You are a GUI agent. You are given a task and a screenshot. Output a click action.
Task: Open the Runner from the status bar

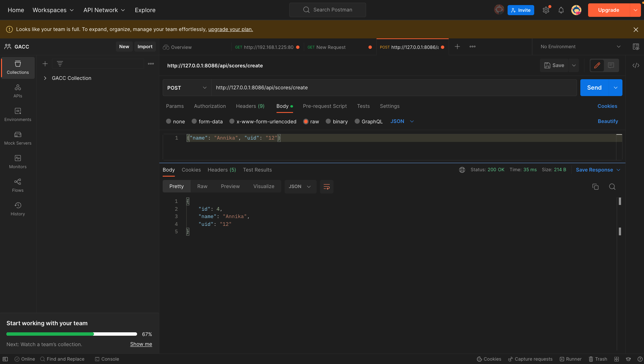571,359
